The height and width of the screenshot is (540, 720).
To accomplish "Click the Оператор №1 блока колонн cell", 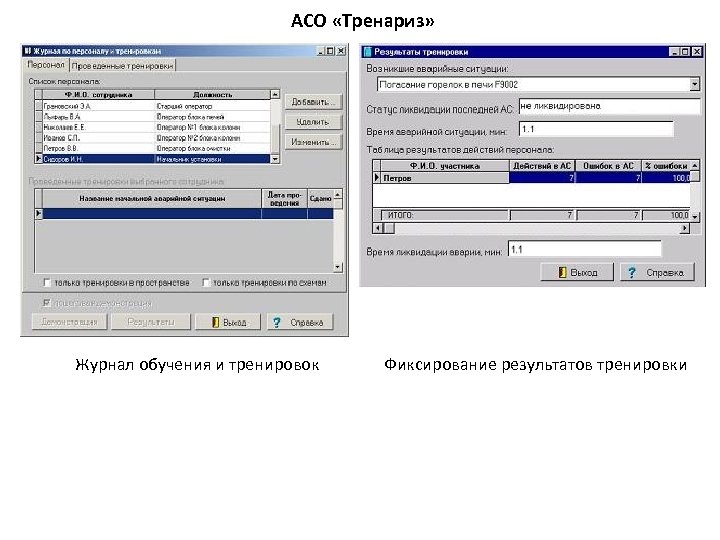I will (x=213, y=127).
